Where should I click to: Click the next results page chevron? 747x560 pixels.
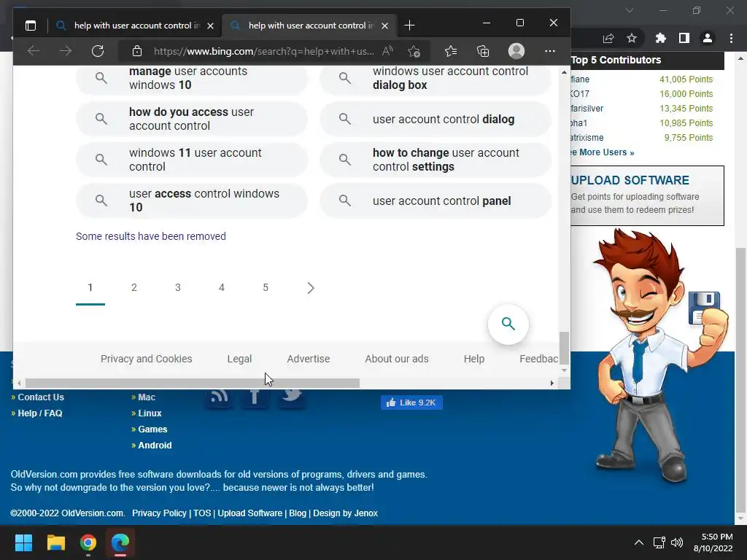click(311, 287)
